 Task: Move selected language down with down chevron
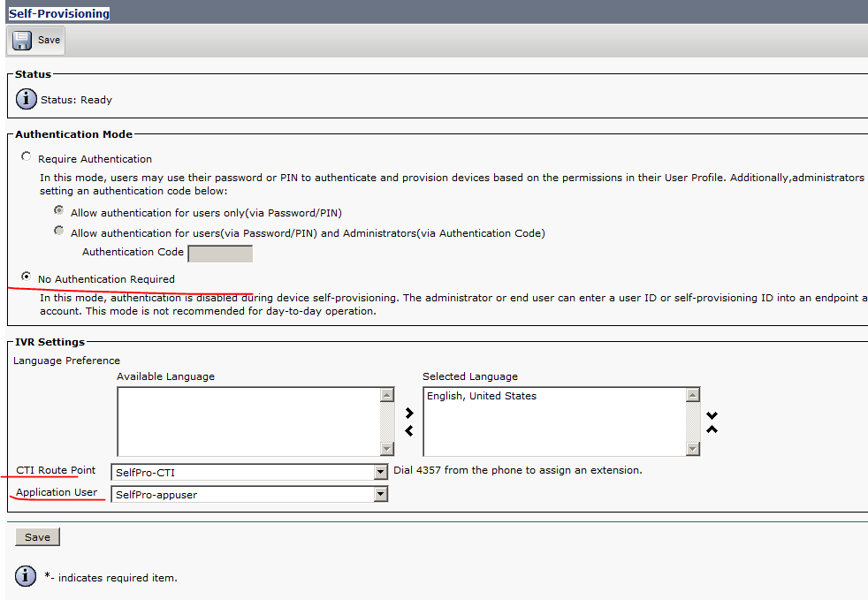[x=712, y=415]
